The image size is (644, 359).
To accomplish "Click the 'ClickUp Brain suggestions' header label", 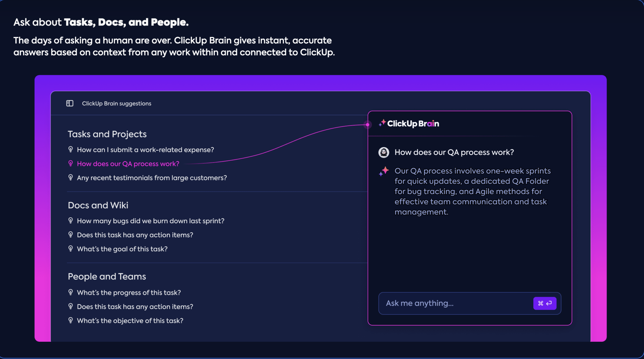I will coord(117,103).
